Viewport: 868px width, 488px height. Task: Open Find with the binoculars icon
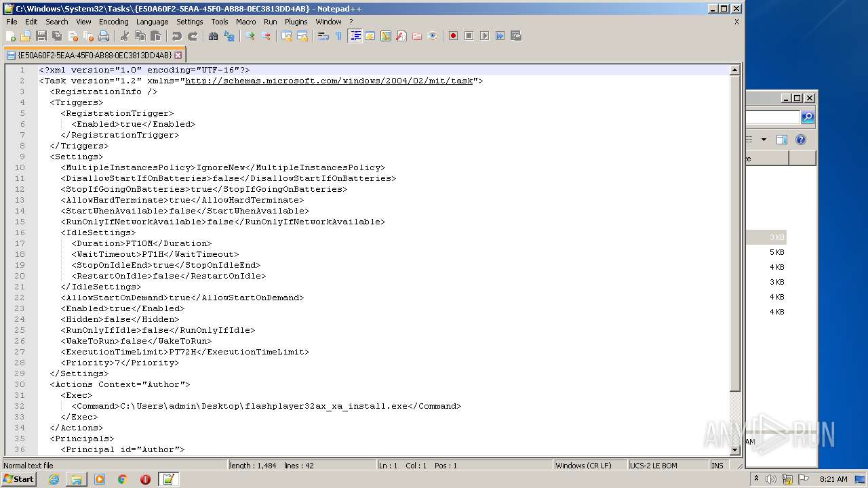pos(213,36)
